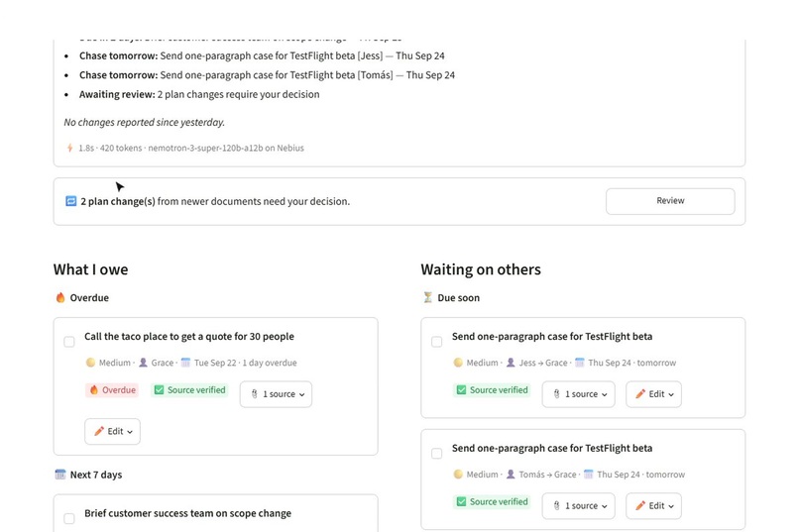Click the medium priority dot on taco task

pos(90,363)
